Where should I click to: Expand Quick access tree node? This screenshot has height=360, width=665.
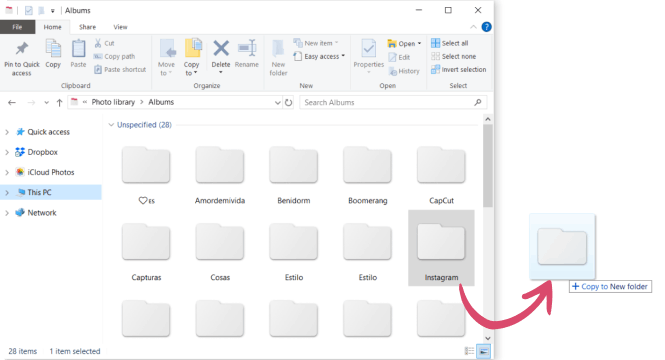pyautogui.click(x=7, y=132)
